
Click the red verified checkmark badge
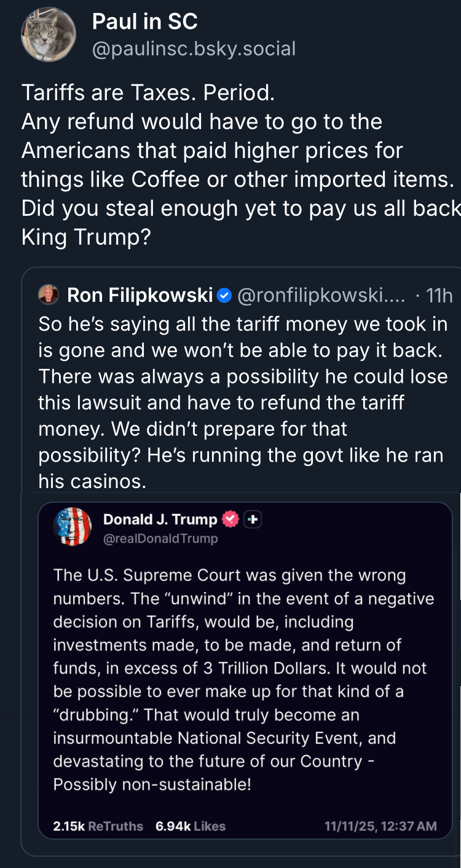[230, 519]
